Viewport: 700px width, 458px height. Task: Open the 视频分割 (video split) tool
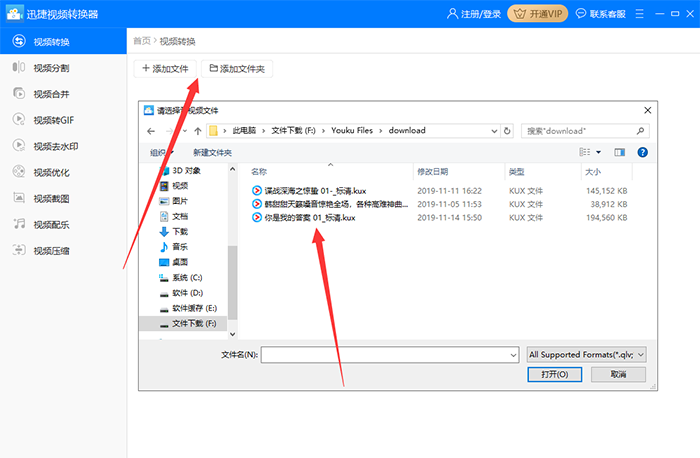[x=50, y=67]
